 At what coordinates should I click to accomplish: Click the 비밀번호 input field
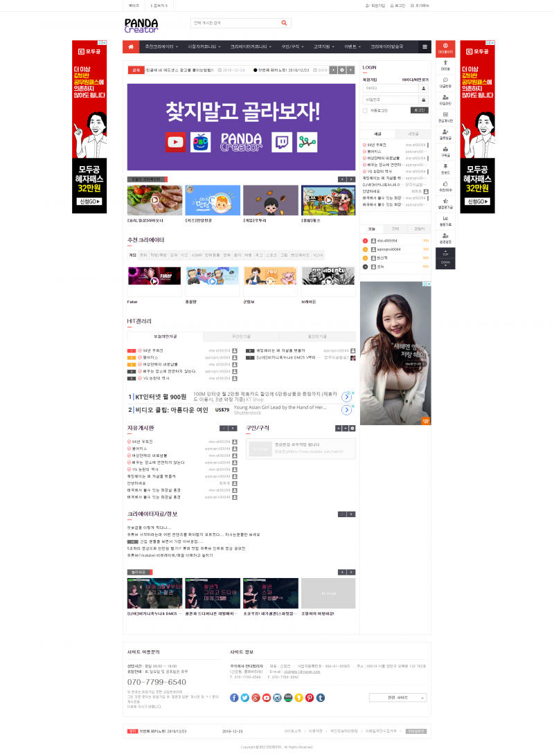(391, 100)
